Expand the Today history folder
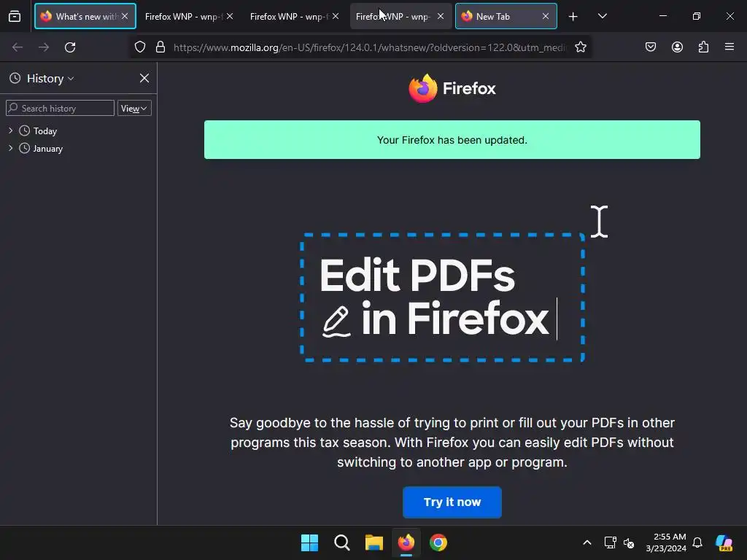747x560 pixels. click(10, 131)
